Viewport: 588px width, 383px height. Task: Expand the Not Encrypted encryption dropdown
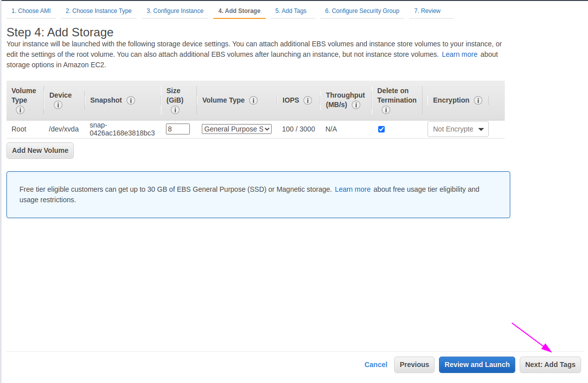[458, 129]
